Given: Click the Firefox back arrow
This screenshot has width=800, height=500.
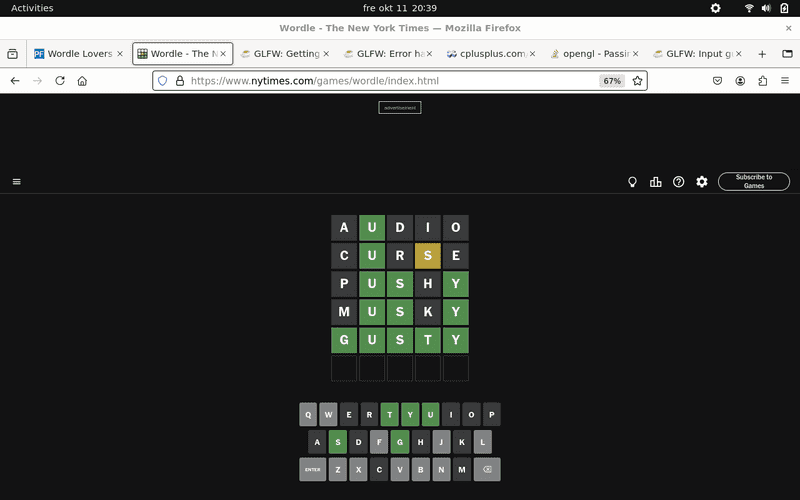Looking at the screenshot, I should [15, 81].
